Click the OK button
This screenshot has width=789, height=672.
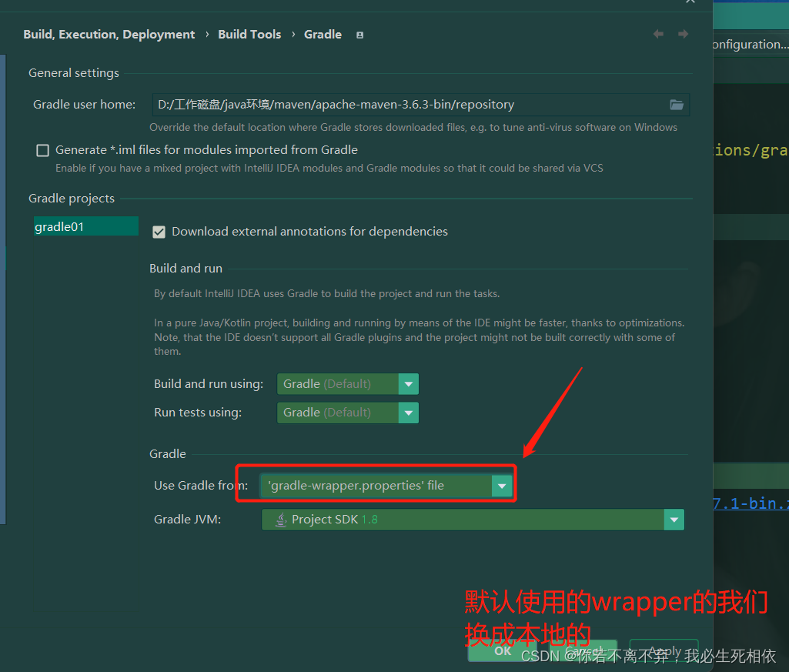point(502,651)
